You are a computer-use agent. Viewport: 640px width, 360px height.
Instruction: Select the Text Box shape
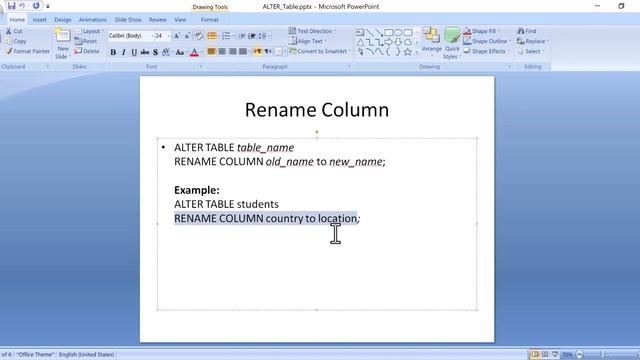[x=360, y=32]
